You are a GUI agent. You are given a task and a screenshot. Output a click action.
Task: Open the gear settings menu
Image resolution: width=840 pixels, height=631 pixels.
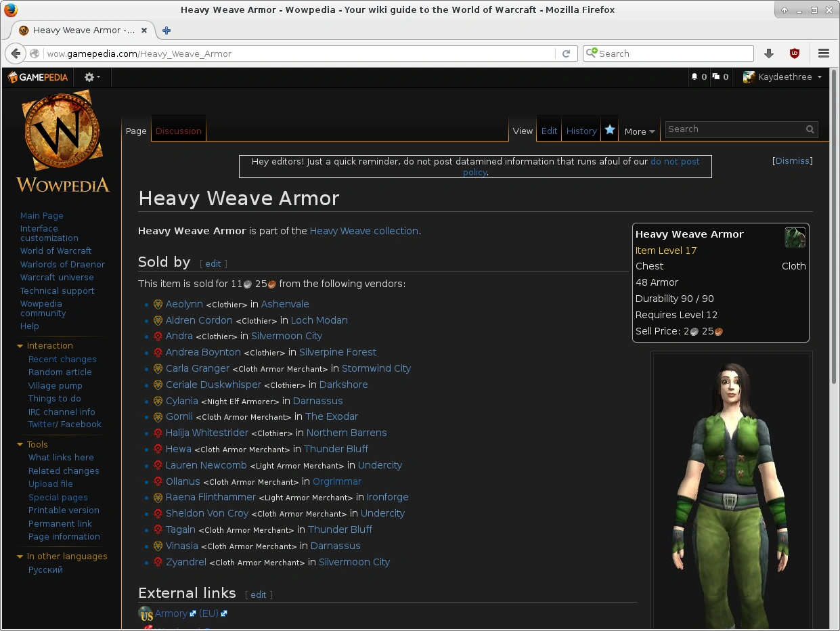pos(92,77)
